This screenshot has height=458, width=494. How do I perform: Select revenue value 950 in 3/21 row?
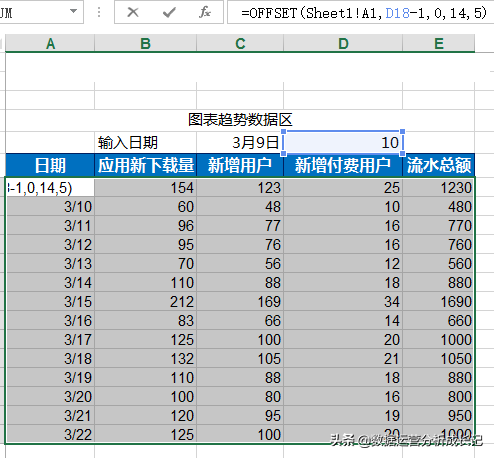(x=439, y=416)
